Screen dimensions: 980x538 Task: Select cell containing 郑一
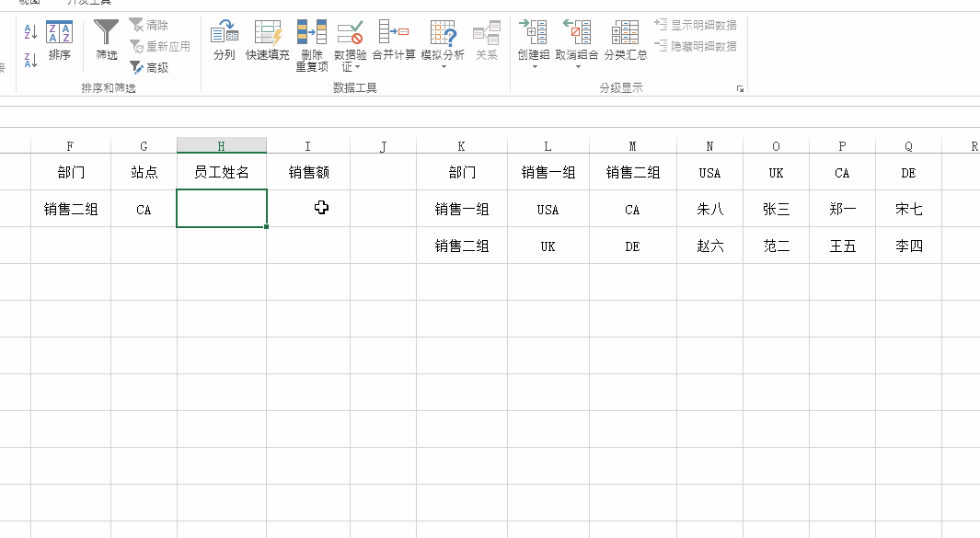click(x=843, y=210)
